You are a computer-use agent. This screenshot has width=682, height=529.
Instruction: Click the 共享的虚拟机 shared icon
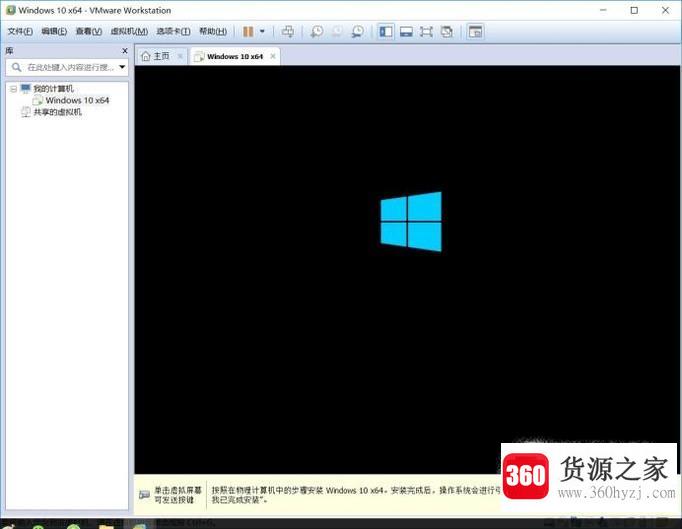26,112
